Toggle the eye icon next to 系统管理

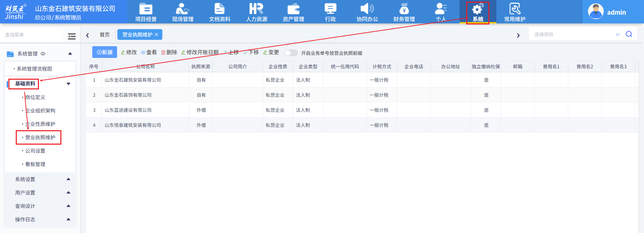click(x=43, y=54)
